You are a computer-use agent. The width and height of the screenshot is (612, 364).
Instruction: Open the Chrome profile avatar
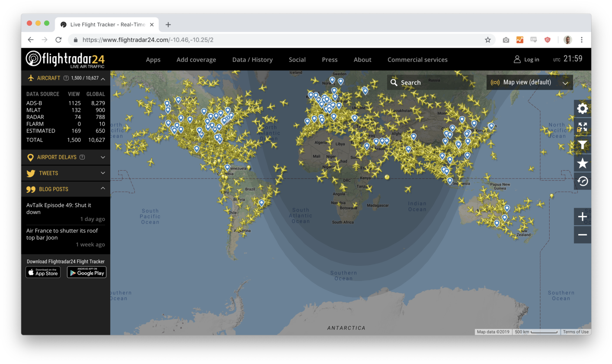568,40
